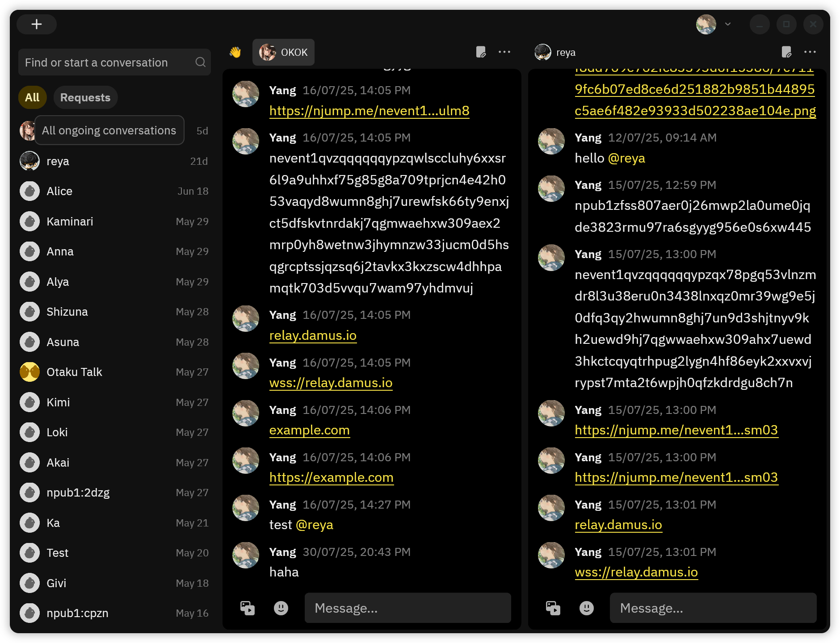840x643 pixels.
Task: Open the note icon in reya panel header
Action: tap(786, 52)
